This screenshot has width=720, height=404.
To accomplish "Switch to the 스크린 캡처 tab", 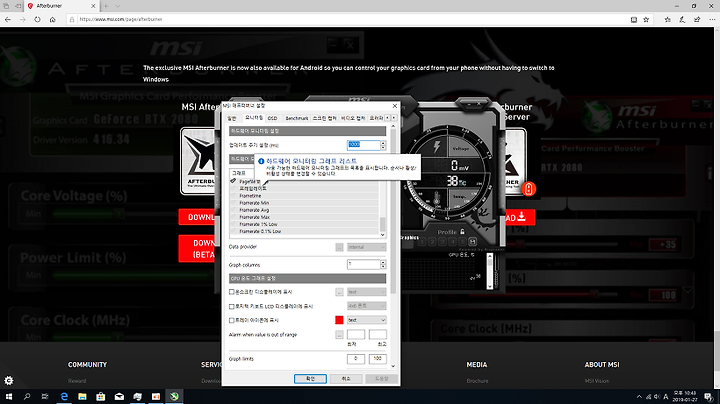I will point(324,118).
